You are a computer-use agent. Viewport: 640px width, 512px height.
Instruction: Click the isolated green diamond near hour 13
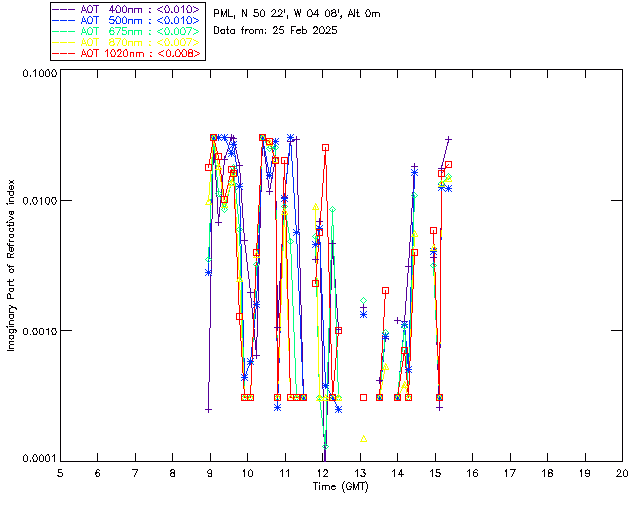click(x=364, y=301)
